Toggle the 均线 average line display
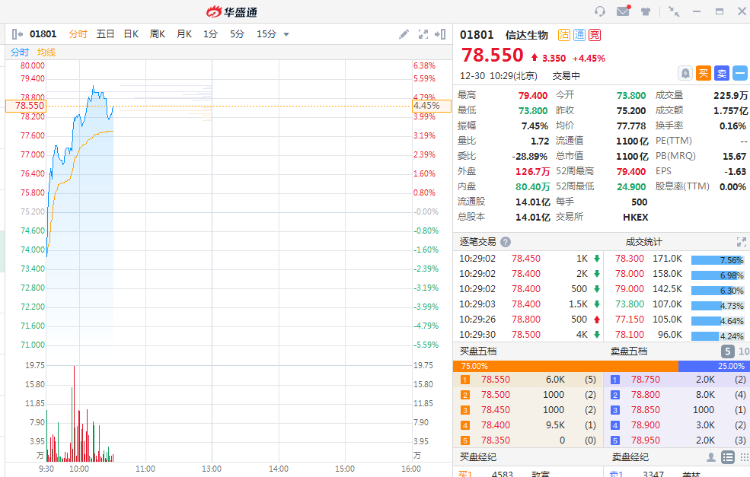 point(46,52)
